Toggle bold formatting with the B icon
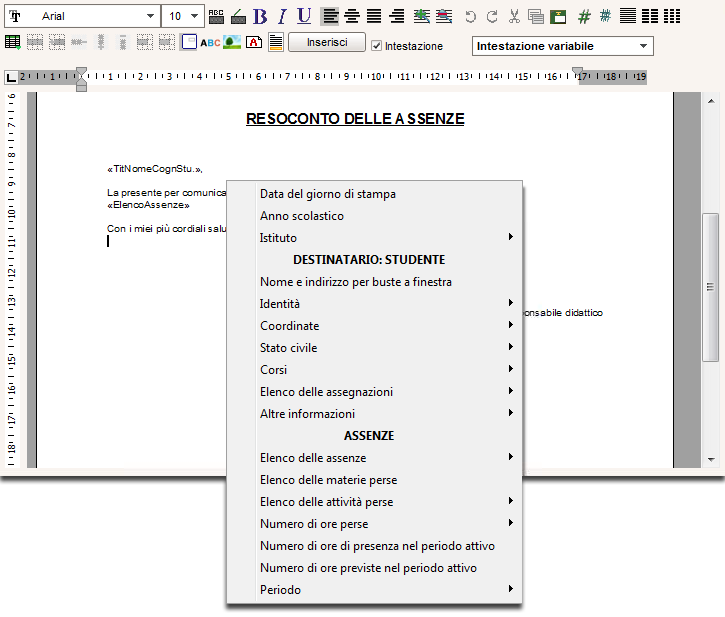This screenshot has width=725, height=617. (x=260, y=16)
